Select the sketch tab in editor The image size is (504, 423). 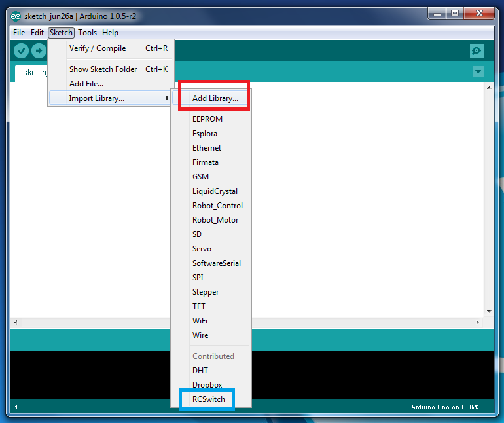point(31,73)
